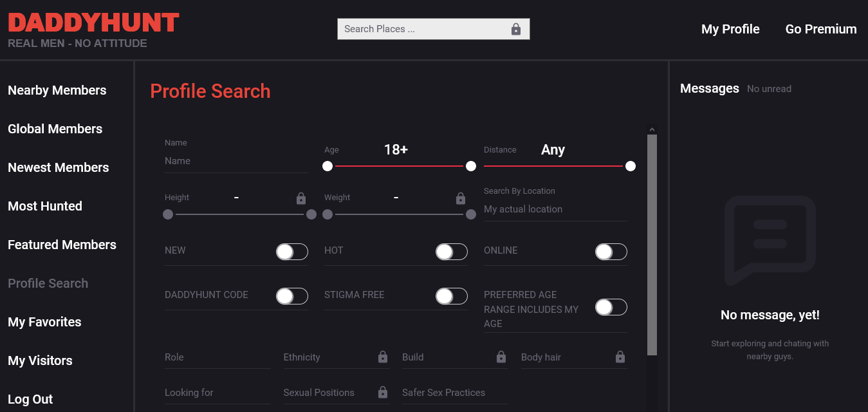Click the Weight slider left handle
The image size is (868, 412).
point(328,214)
